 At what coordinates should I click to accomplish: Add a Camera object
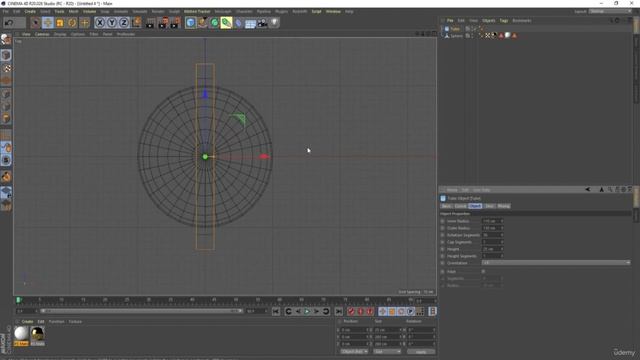coord(262,23)
